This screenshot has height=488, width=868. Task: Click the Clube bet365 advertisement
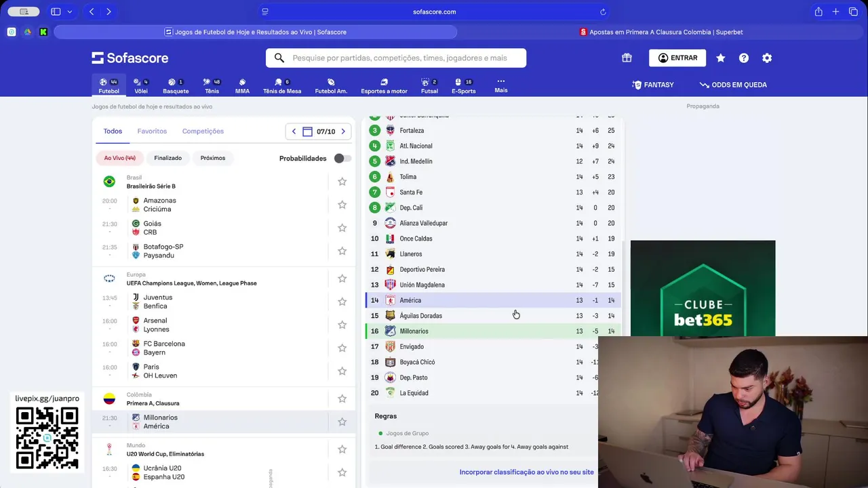(703, 288)
